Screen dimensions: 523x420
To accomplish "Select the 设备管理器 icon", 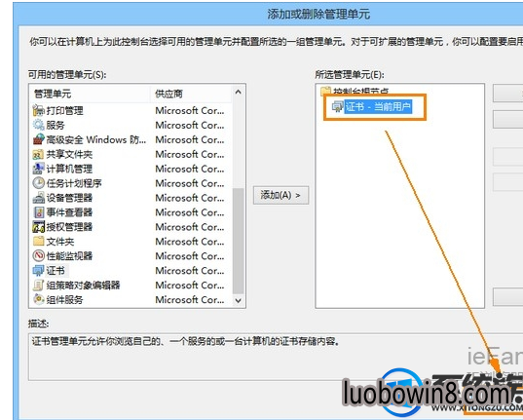I will click(x=38, y=198).
